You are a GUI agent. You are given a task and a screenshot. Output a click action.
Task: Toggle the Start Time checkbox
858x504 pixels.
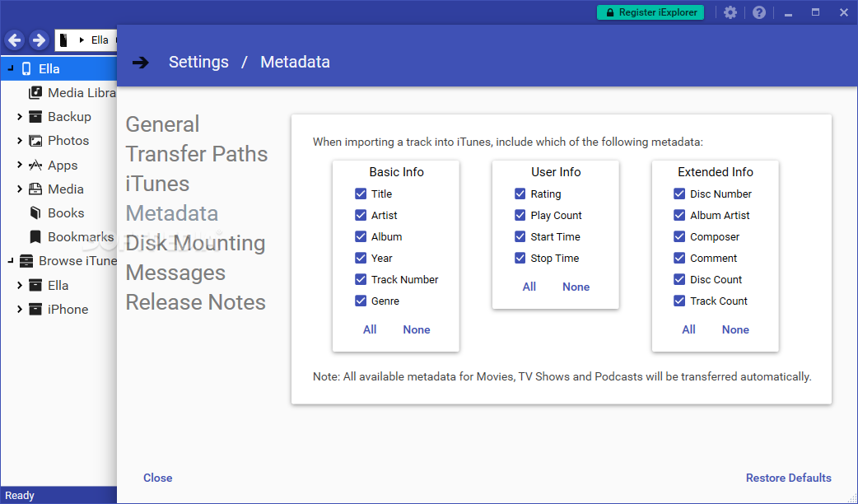pyautogui.click(x=520, y=236)
